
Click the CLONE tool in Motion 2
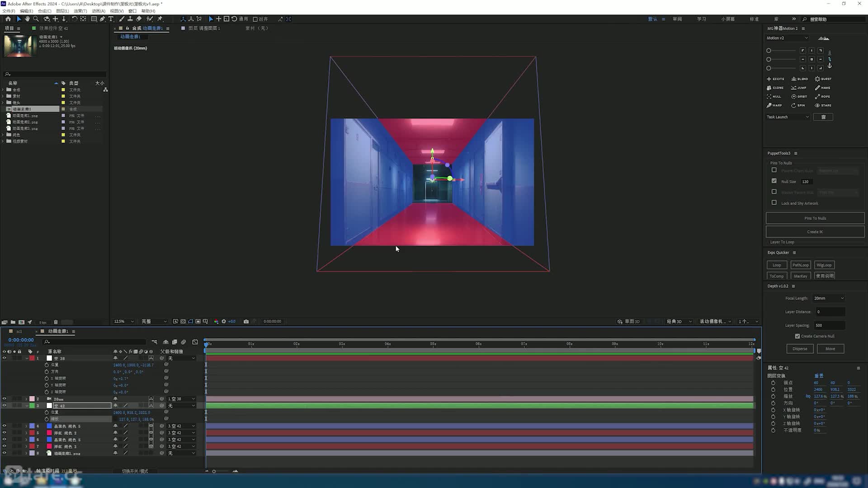click(775, 88)
